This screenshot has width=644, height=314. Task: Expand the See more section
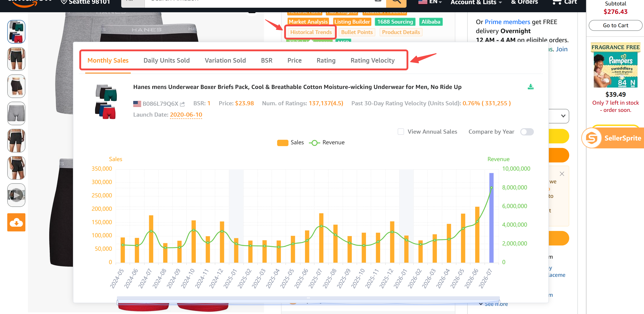(x=493, y=304)
